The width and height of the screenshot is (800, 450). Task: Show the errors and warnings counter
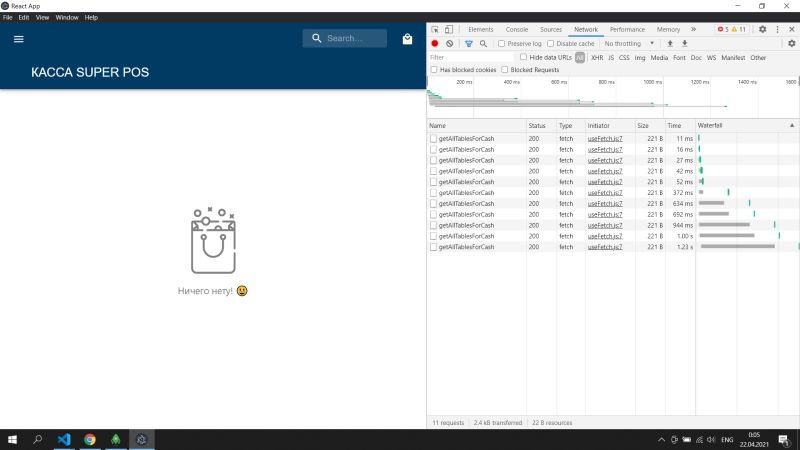[x=732, y=30]
